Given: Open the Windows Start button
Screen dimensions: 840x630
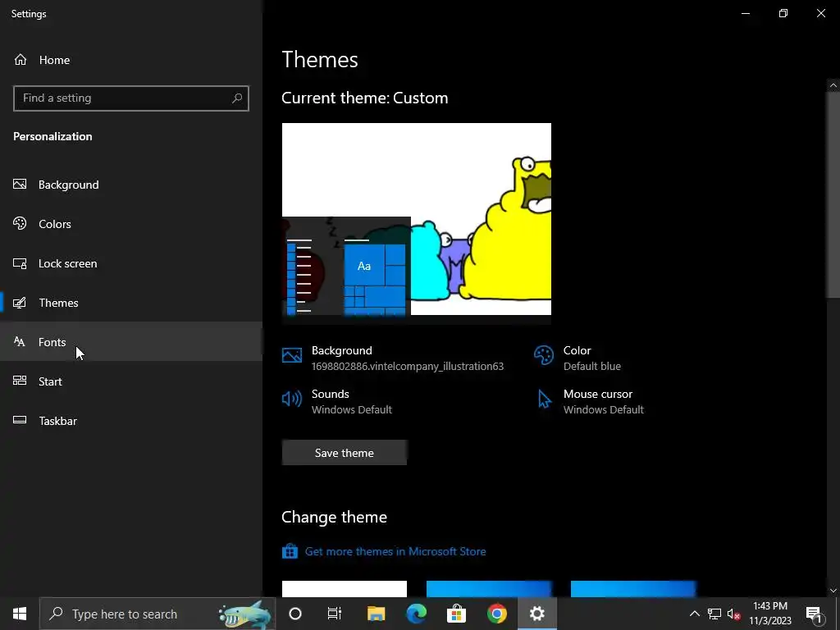Looking at the screenshot, I should tap(20, 614).
